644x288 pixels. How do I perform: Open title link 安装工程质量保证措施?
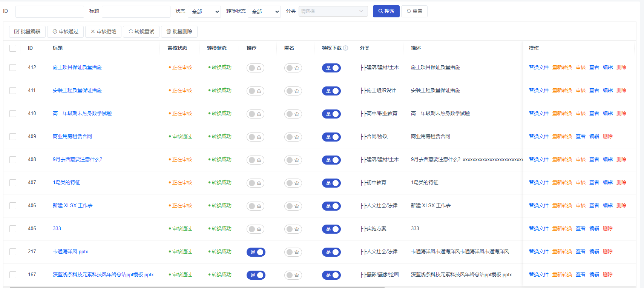77,90
